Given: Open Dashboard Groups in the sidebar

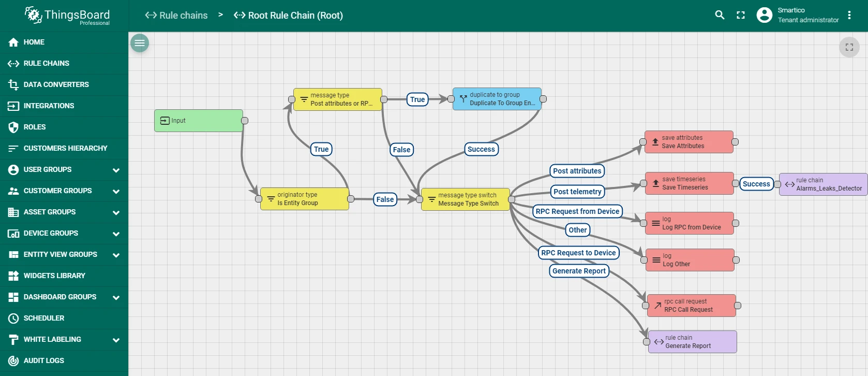Looking at the screenshot, I should coord(64,297).
